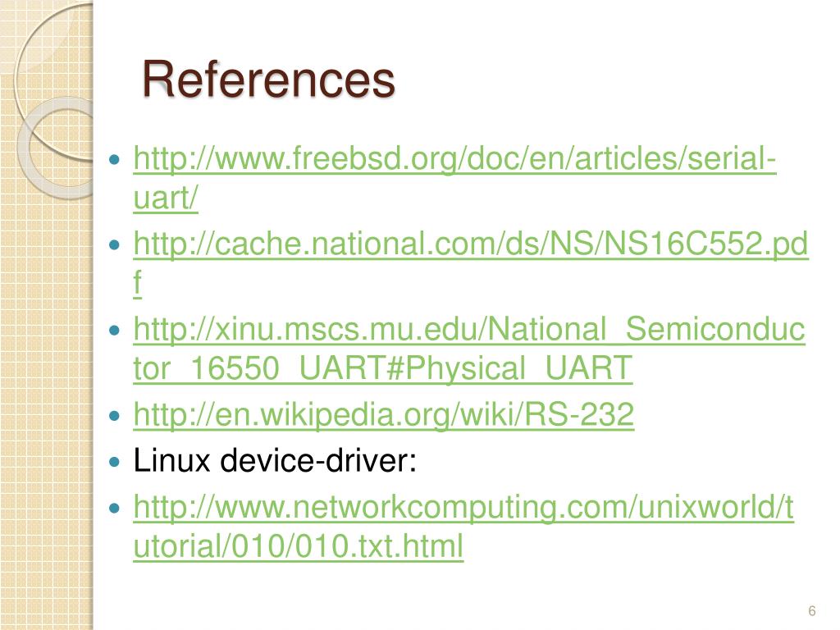Open the cache.national.com NS16C552 datasheet link
840x630 pixels.
pos(471,244)
